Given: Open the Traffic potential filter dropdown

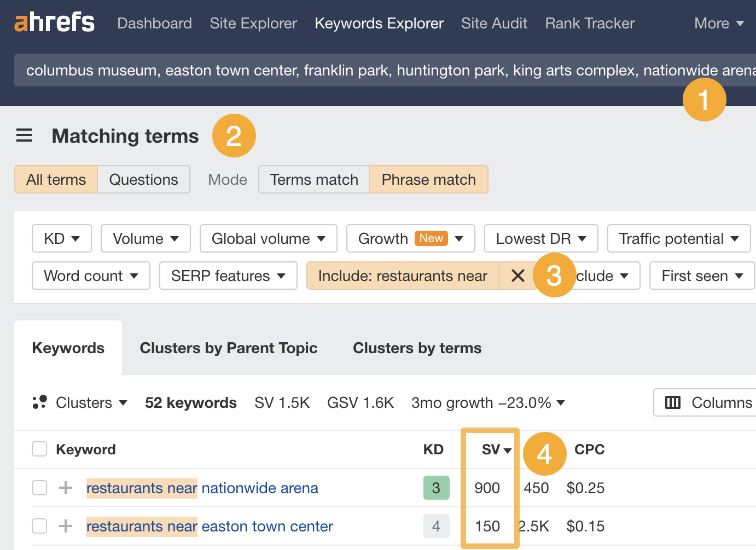Looking at the screenshot, I should pyautogui.click(x=678, y=238).
